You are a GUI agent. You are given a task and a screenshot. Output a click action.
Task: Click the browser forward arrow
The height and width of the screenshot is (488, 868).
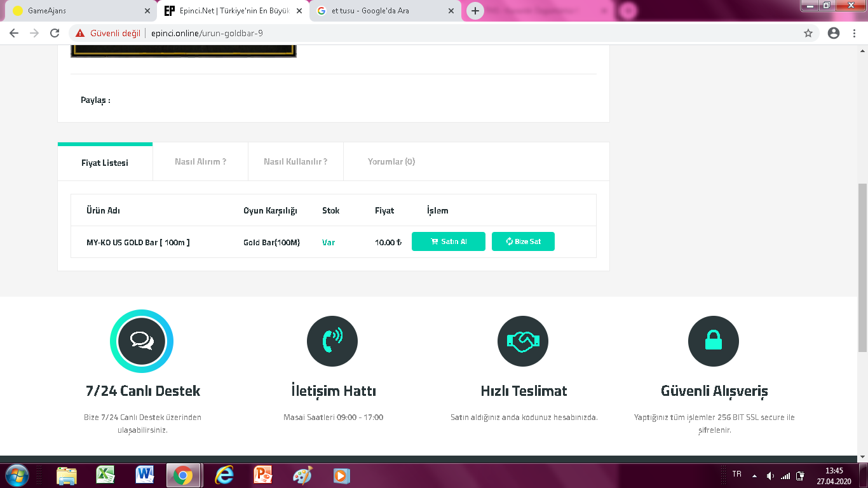click(x=34, y=33)
